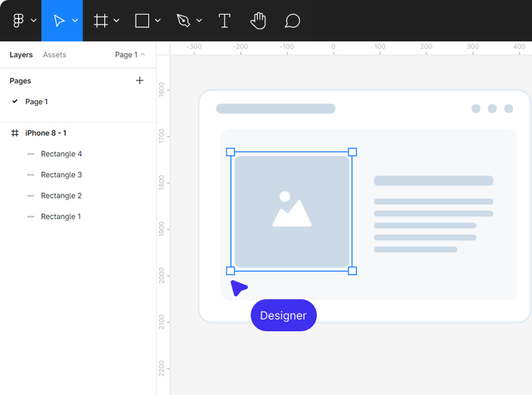Viewport: 532px width, 395px height.
Task: Click the Pages section header
Action: [x=20, y=81]
